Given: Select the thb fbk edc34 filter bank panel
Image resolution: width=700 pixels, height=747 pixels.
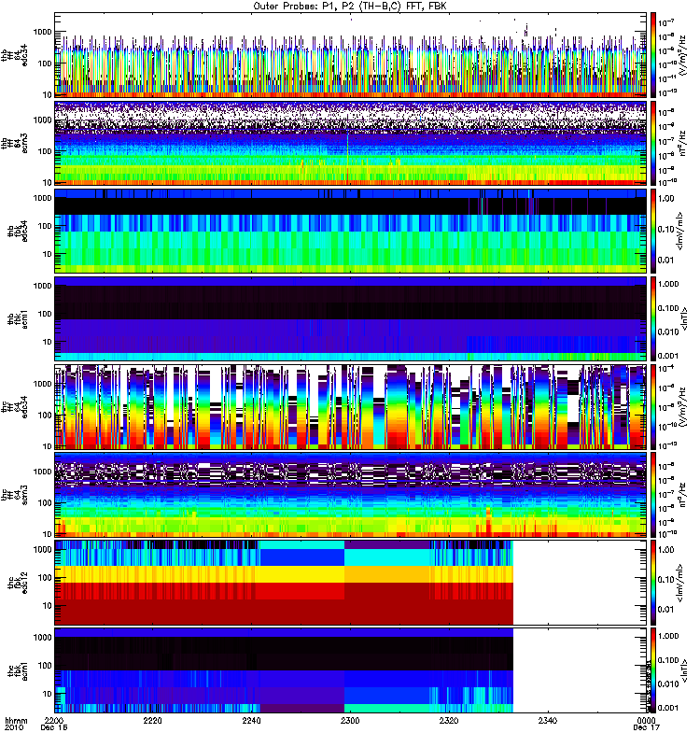Looking at the screenshot, I should pyautogui.click(x=351, y=231).
